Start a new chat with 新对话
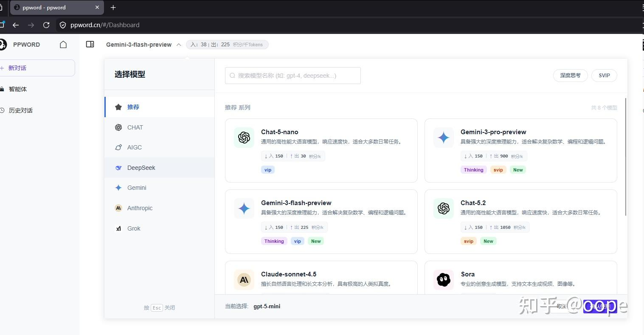Image resolution: width=644 pixels, height=335 pixels. pyautogui.click(x=37, y=68)
